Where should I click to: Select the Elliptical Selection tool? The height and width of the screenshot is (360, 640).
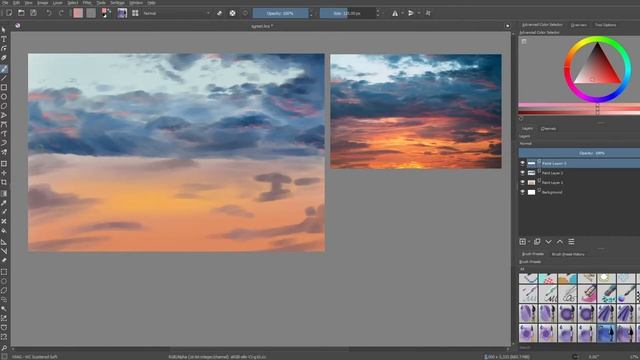[x=4, y=281]
